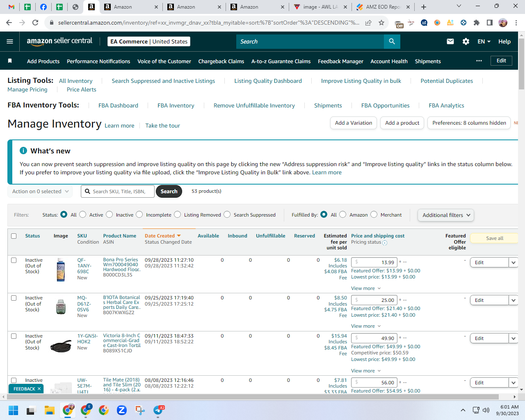This screenshot has height=420, width=525.
Task: Open the Chrome three-dot menu
Action: click(x=516, y=23)
